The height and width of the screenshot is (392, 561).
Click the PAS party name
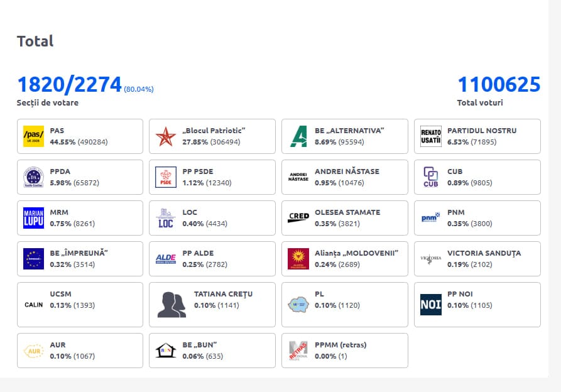(57, 131)
